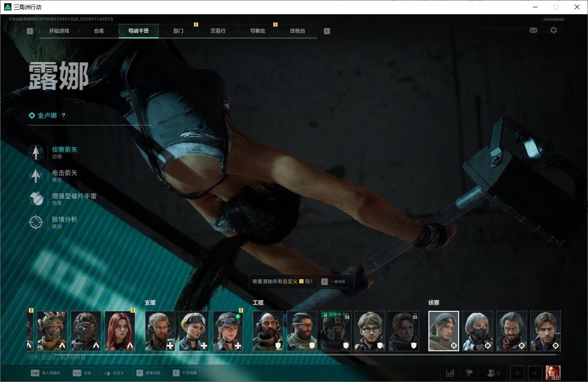The width and height of the screenshot is (588, 382).
Task: Open the settings gear icon
Action: pyautogui.click(x=554, y=30)
